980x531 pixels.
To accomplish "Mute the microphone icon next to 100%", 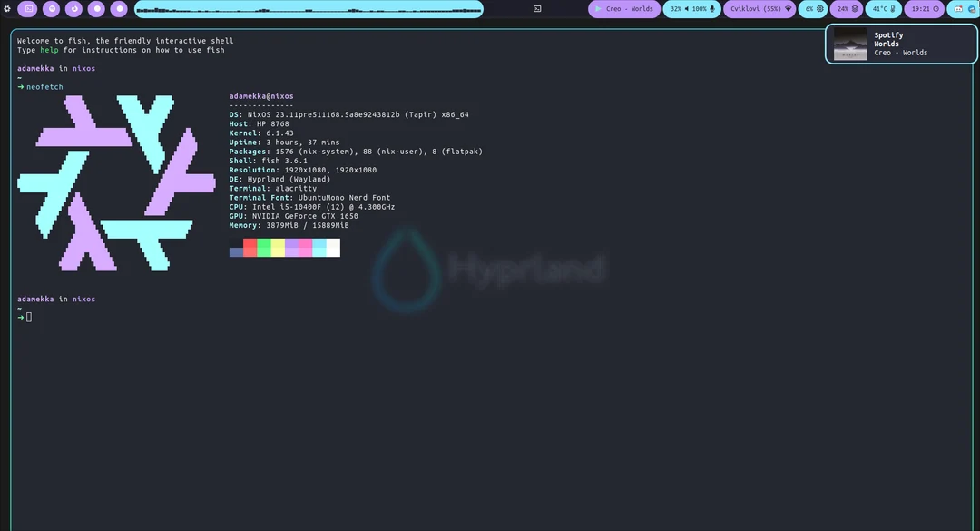I will [712, 8].
